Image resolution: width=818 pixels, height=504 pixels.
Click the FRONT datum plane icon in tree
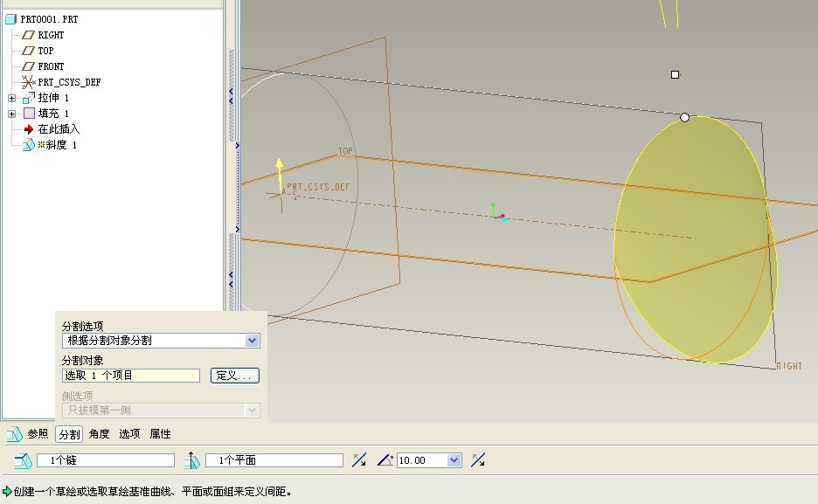click(28, 66)
